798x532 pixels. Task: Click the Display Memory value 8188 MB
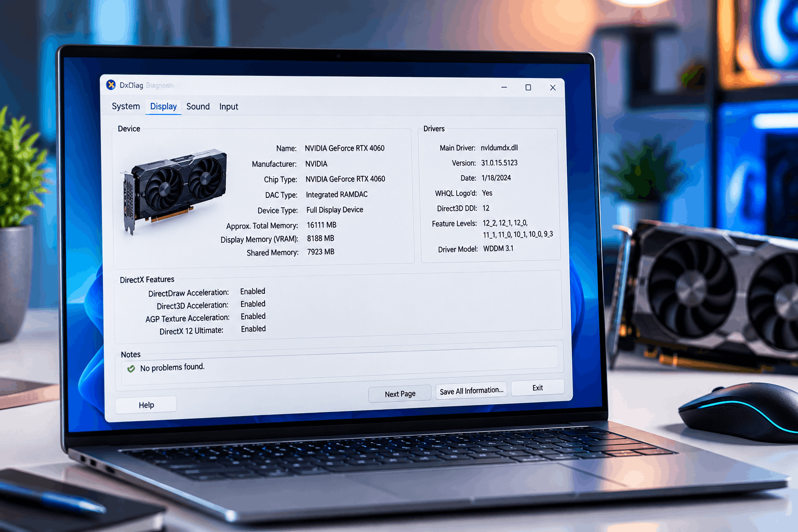321,238
